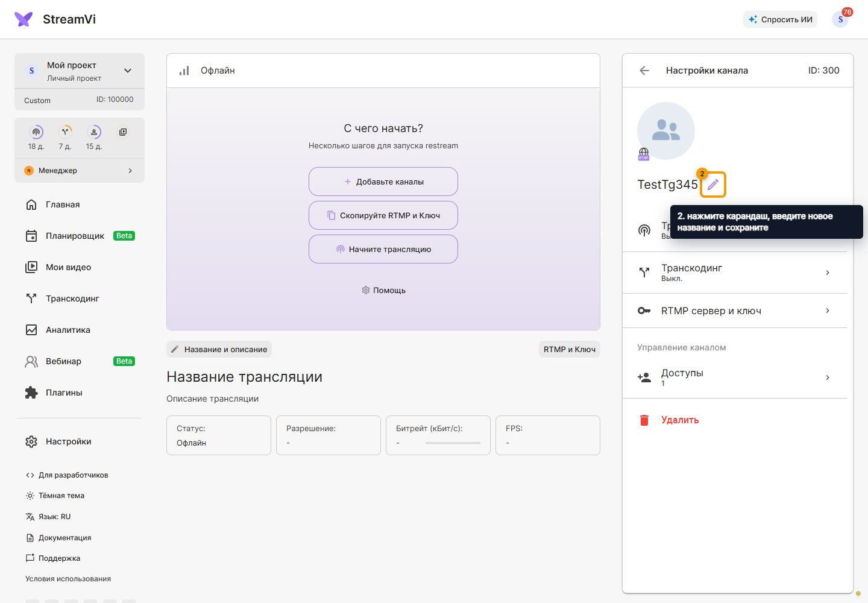Click the chart icon beside Аналитика
Screen dimensions: 868x603
31,330
